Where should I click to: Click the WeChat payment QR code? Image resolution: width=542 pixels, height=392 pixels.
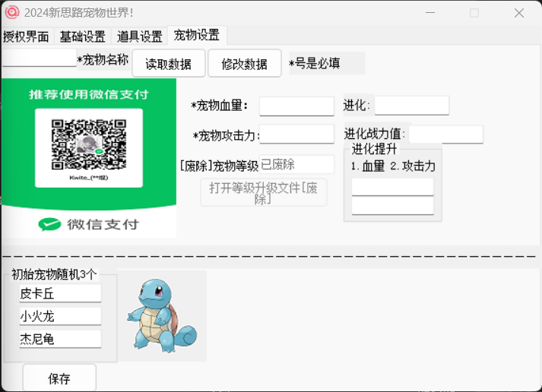pos(89,144)
